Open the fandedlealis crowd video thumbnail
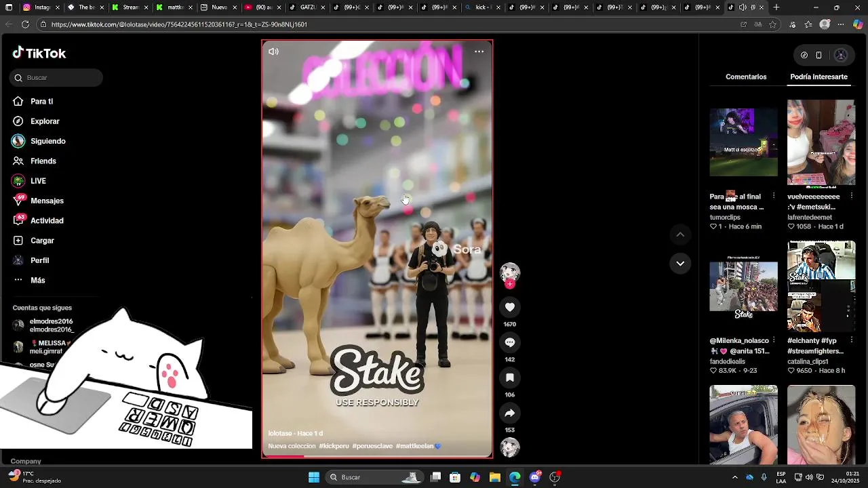This screenshot has height=488, width=868. (743, 286)
